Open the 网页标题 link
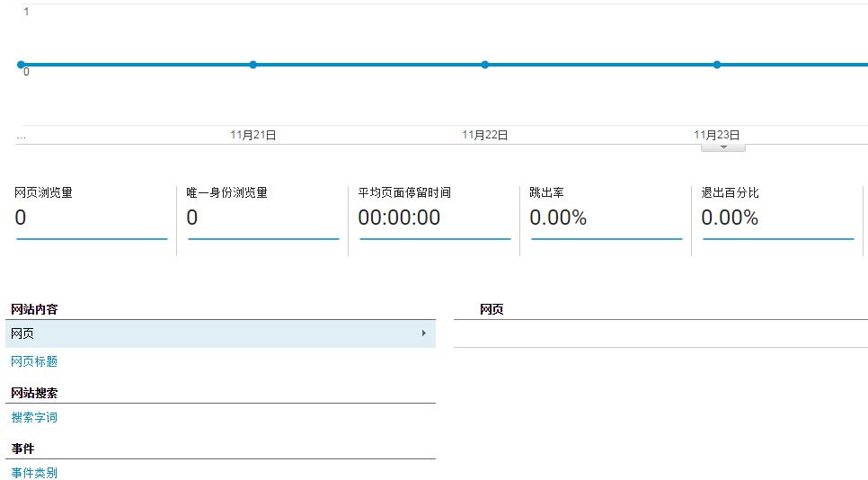The image size is (868, 480). tap(34, 361)
